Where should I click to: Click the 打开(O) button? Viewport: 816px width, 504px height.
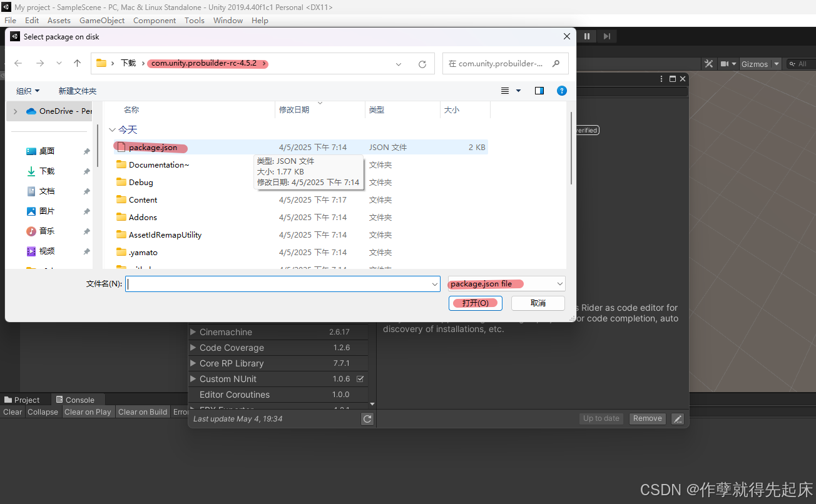(476, 303)
